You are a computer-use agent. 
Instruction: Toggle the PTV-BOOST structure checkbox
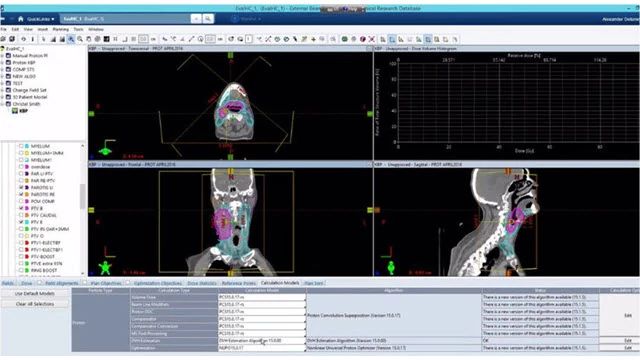21,257
